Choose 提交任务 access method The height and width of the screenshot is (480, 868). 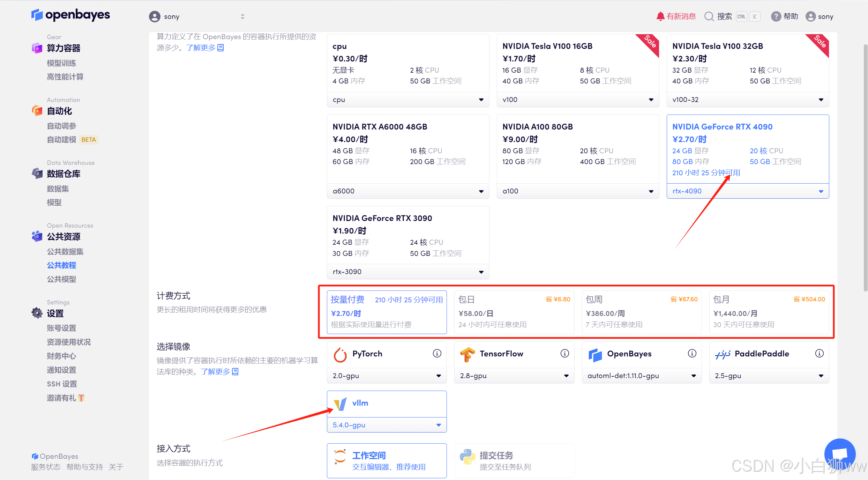click(514, 460)
